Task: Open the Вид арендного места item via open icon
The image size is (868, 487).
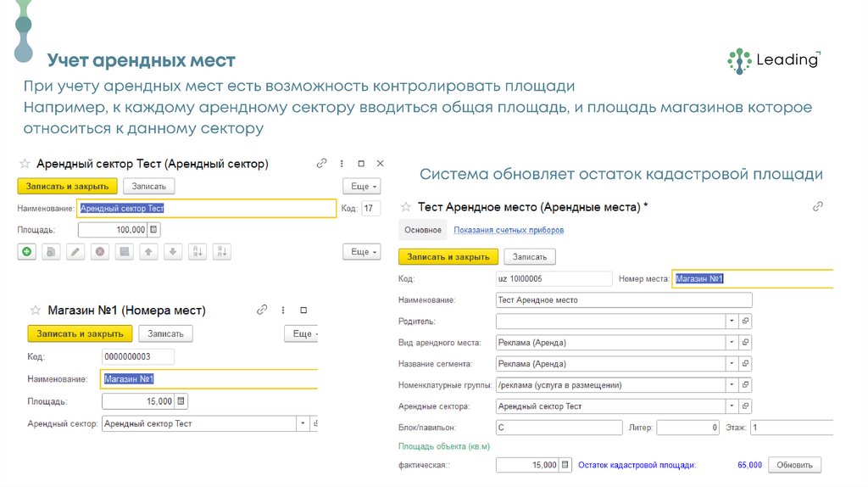Action: [x=745, y=343]
